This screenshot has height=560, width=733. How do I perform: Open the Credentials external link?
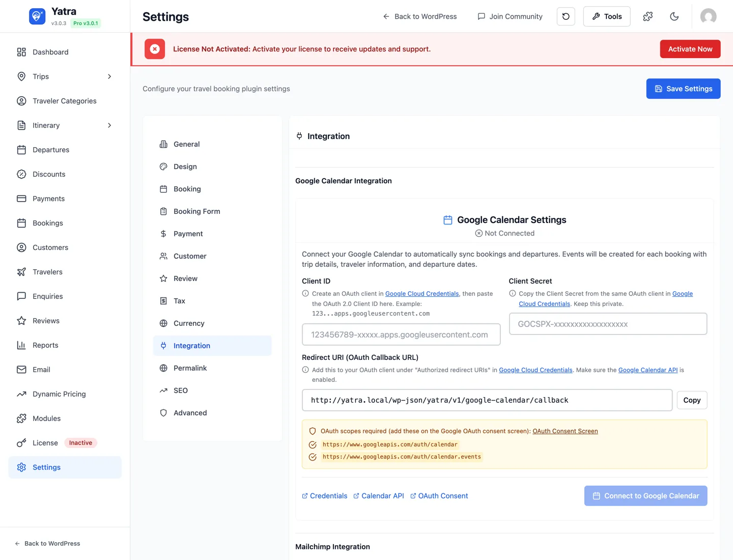click(x=325, y=496)
